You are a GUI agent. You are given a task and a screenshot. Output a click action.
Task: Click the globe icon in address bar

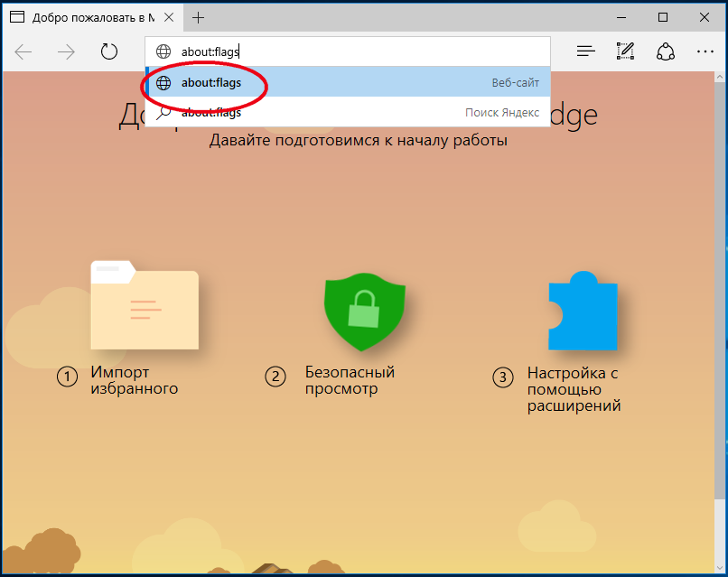click(x=163, y=51)
